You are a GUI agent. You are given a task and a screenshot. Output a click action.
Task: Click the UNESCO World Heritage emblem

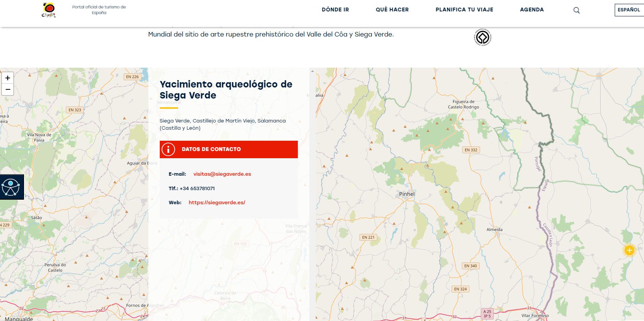pyautogui.click(x=483, y=37)
